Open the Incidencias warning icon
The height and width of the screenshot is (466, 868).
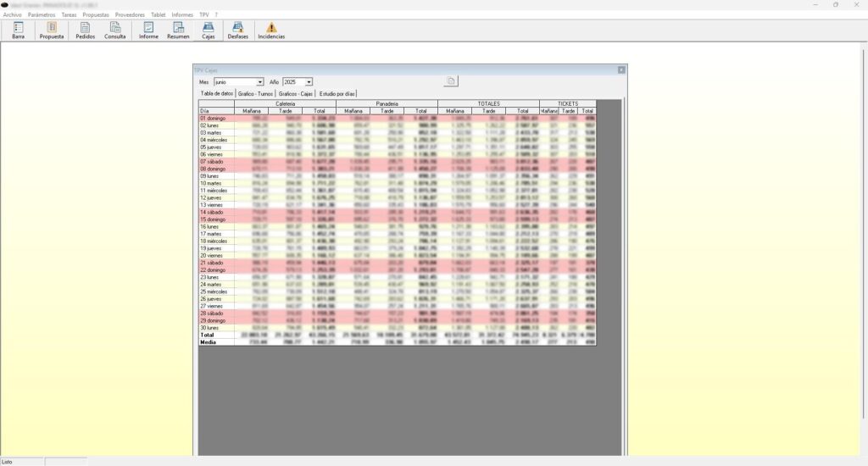271,31
